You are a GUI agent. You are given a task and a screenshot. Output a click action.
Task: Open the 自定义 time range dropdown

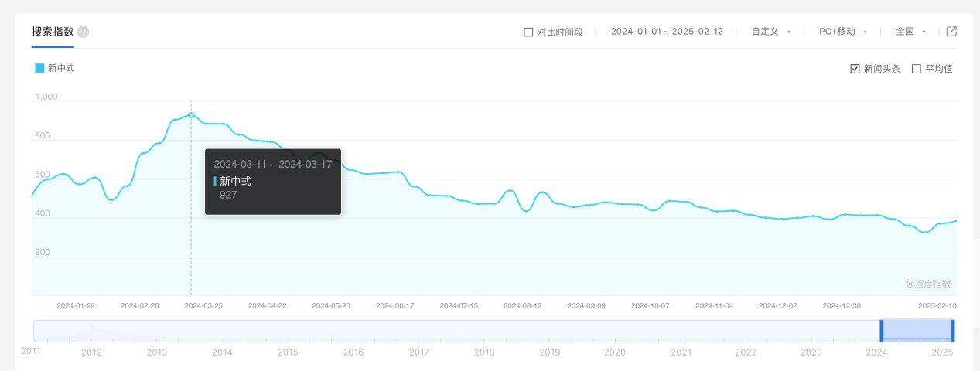pyautogui.click(x=770, y=32)
